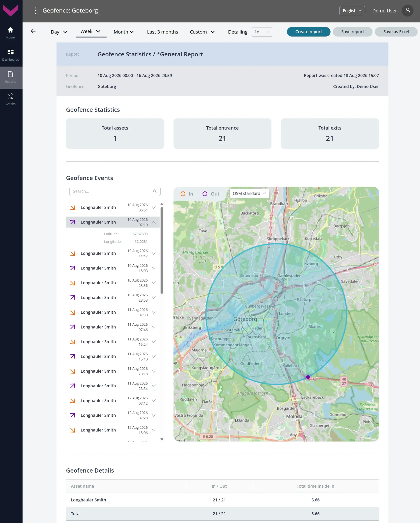Click entry arrow icon for 12 Aug 15:06

click(73, 430)
